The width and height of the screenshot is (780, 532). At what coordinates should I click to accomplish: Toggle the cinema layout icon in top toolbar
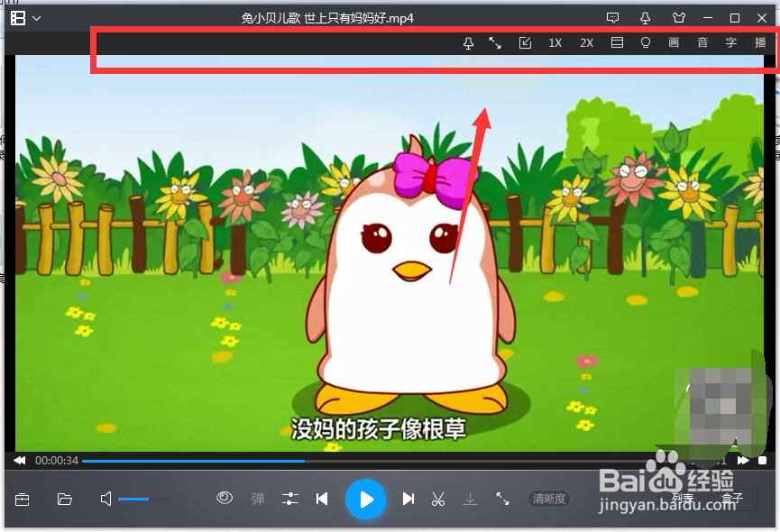(x=617, y=42)
